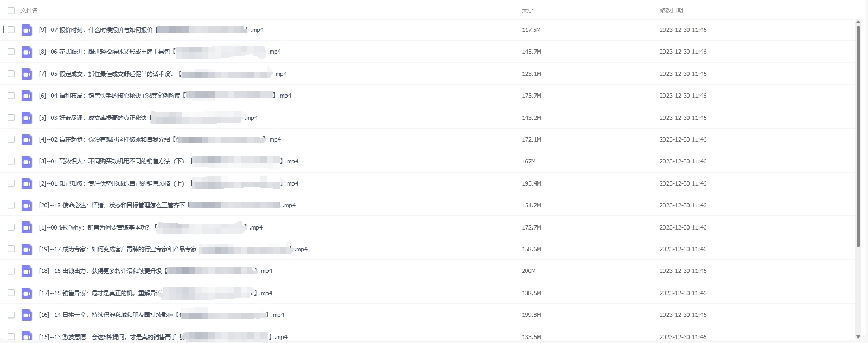Click video icon of file [4]--02 赢在起步

27,140
